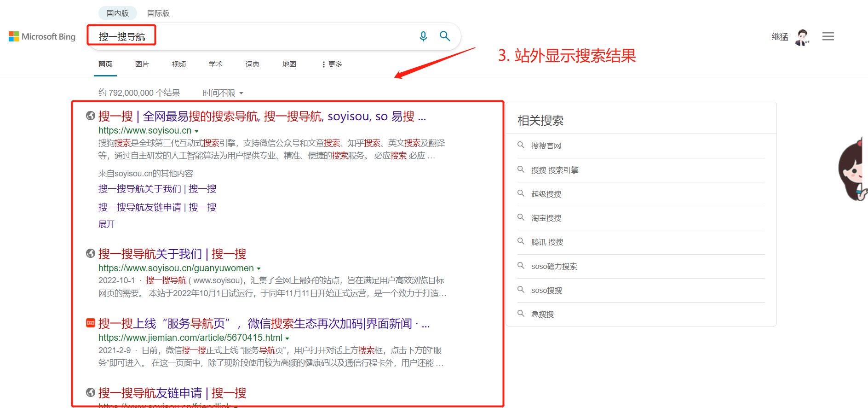Select the 学术 academic tab
Screen dimensions: 868x408
(216, 64)
